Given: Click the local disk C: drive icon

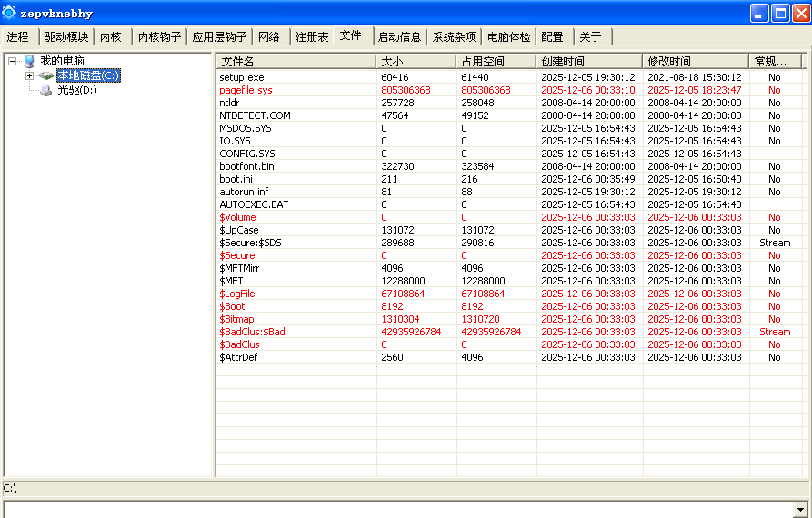Looking at the screenshot, I should [45, 75].
